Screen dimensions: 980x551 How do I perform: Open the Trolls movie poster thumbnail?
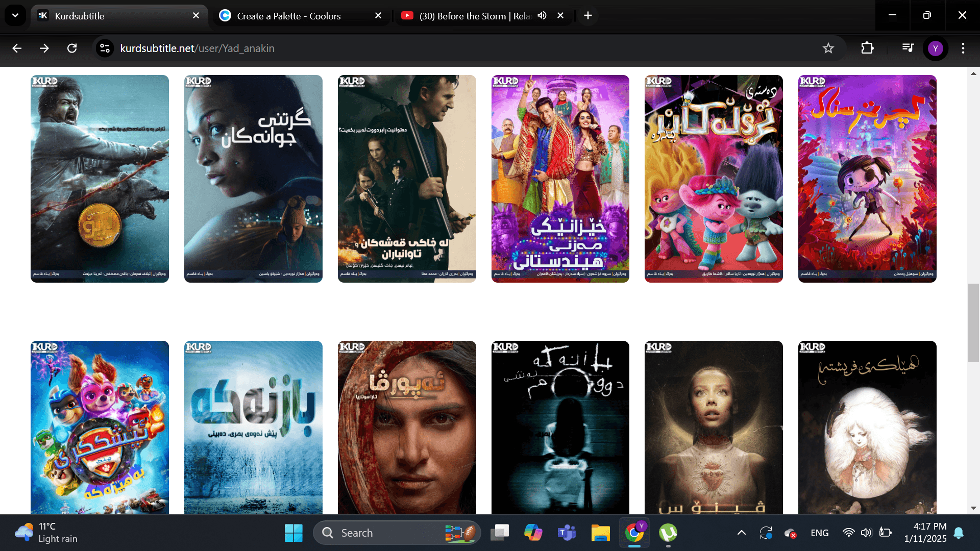click(713, 179)
